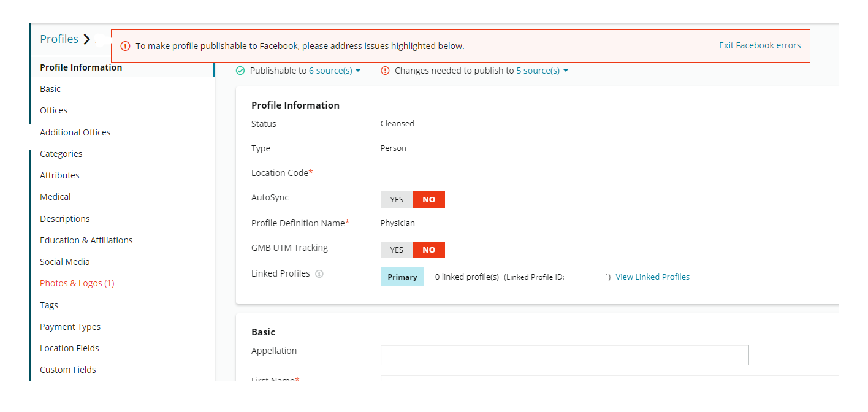Go to Location Fields section
This screenshot has height=412, width=868.
(x=69, y=348)
